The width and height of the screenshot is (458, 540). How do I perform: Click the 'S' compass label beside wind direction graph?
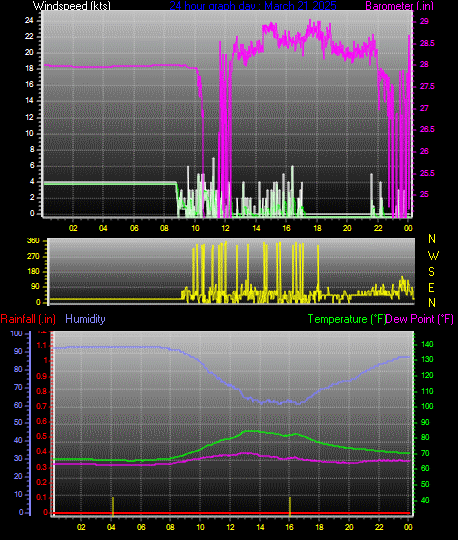[x=431, y=272]
